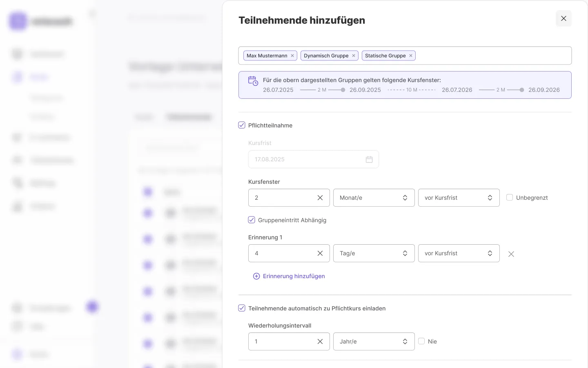
Task: Toggle Gruppeneintritt Abhängig checkbox
Action: coord(252,220)
